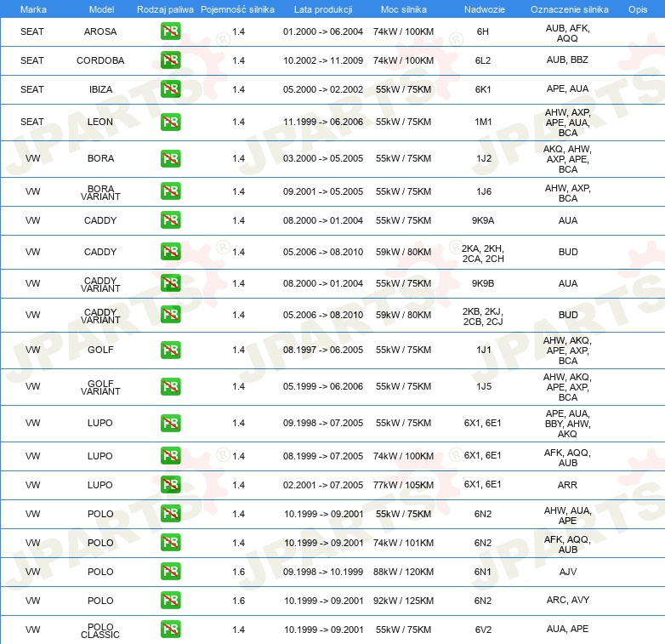This screenshot has height=644, width=665.
Task: Click the fuel icon in LUPO 74kW row
Action: 170,456
